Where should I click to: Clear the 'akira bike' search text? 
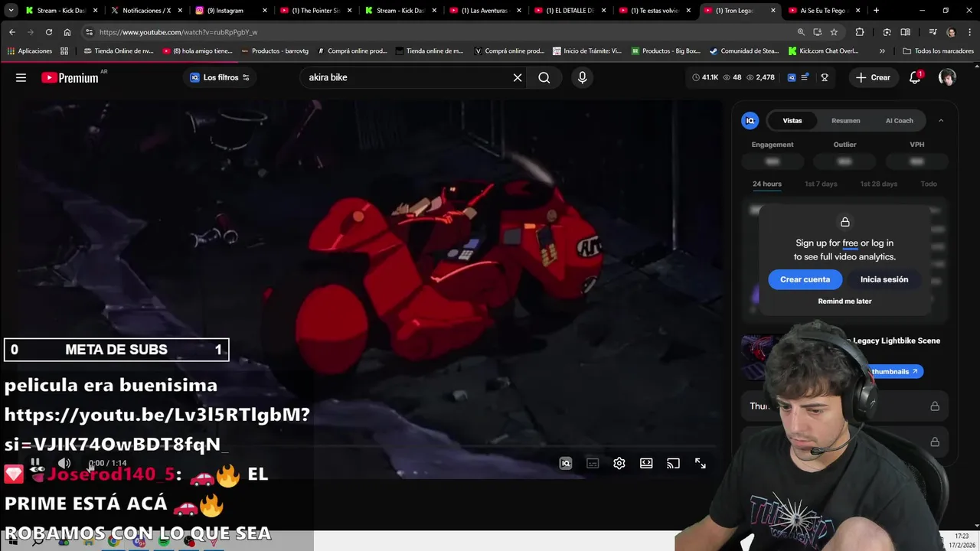[518, 77]
